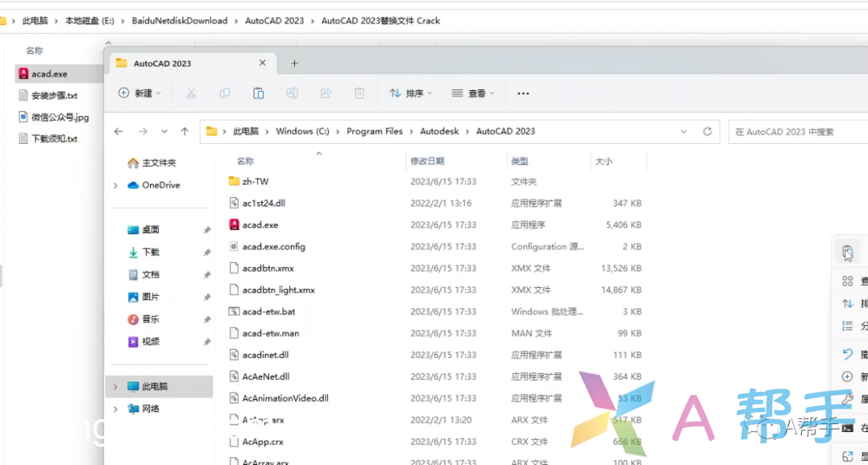Expand the 此电脑 node in sidebar
This screenshot has height=465, width=868.
[115, 386]
